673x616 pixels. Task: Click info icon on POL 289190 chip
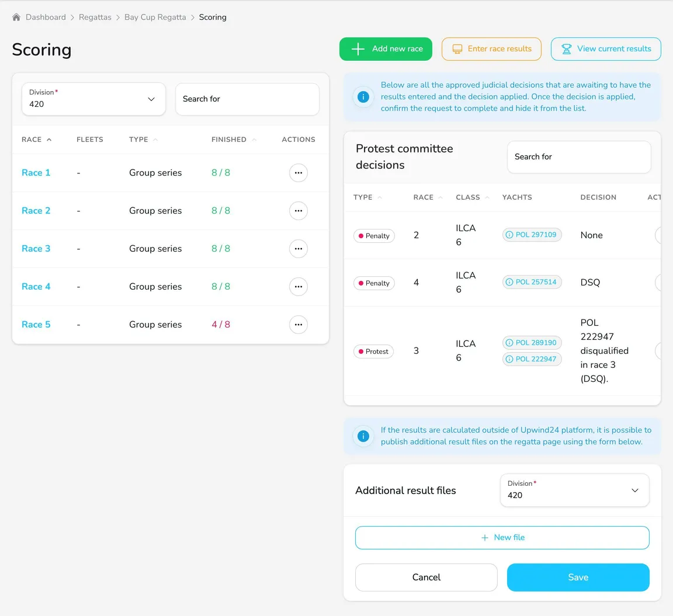tap(509, 343)
